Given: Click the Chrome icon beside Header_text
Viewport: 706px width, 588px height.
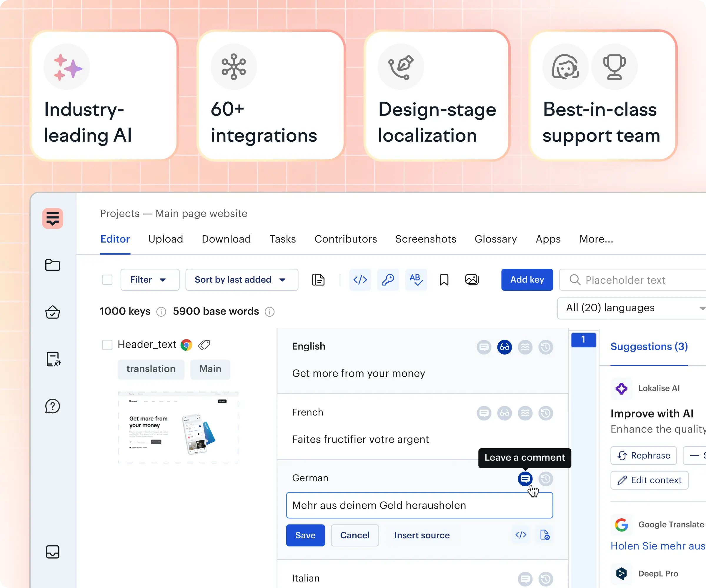Looking at the screenshot, I should (x=186, y=345).
